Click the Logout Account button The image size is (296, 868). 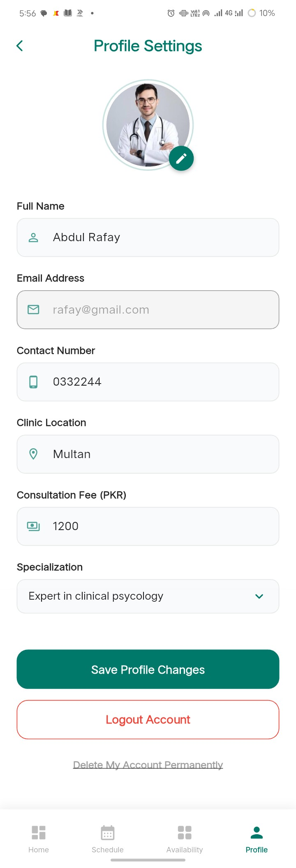coord(148,719)
